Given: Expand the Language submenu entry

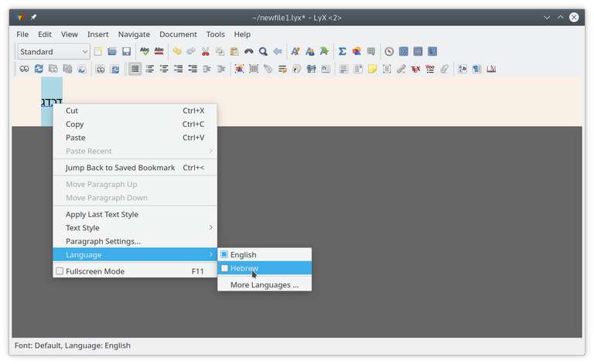Looking at the screenshot, I should pyautogui.click(x=135, y=255).
